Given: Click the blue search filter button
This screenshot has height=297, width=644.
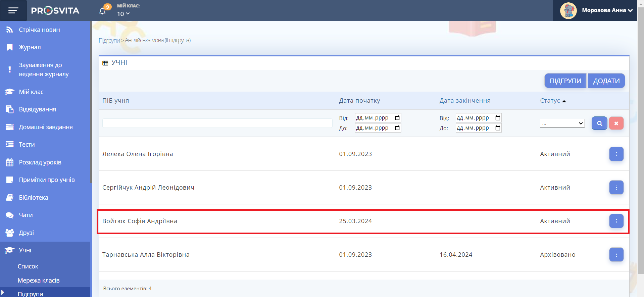Looking at the screenshot, I should click(599, 123).
